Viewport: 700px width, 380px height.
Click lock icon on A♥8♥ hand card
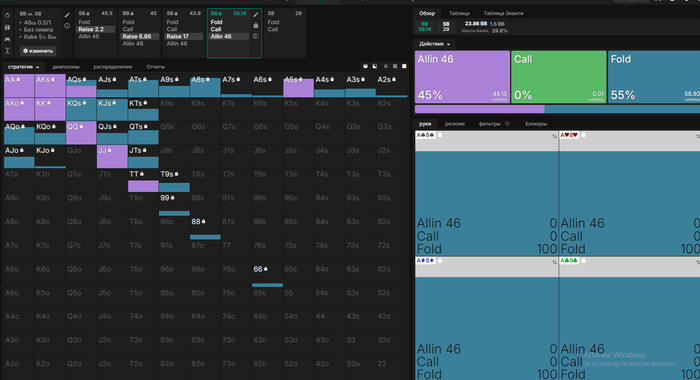[583, 135]
